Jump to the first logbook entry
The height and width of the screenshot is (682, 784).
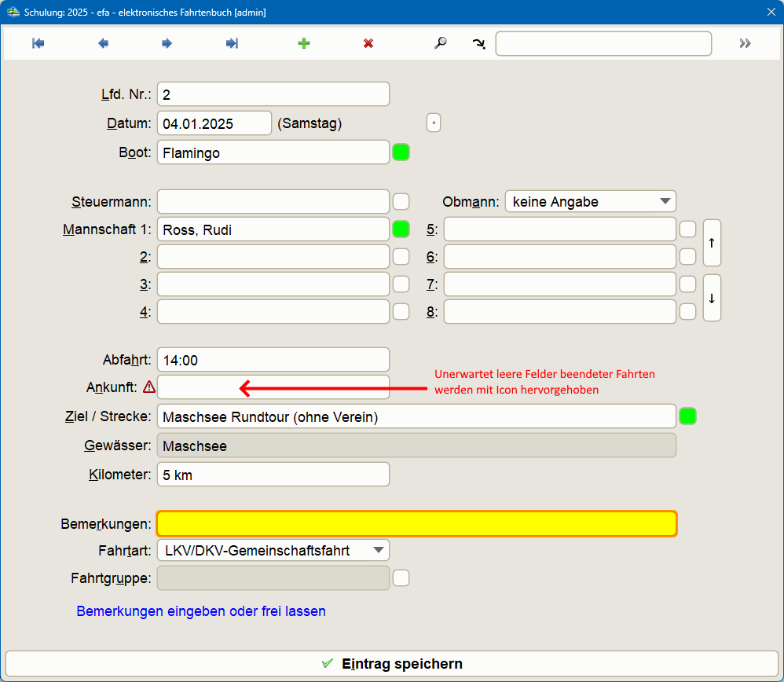point(37,43)
